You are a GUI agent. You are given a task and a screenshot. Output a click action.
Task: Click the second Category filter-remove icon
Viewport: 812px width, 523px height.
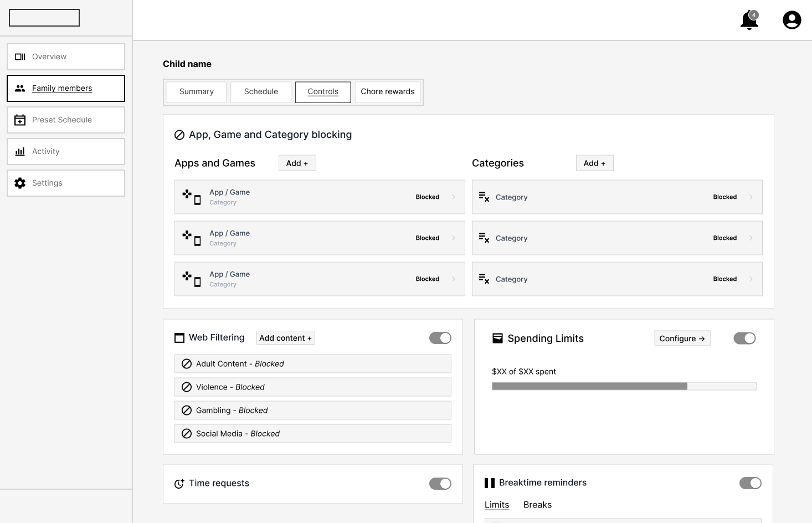pyautogui.click(x=484, y=238)
